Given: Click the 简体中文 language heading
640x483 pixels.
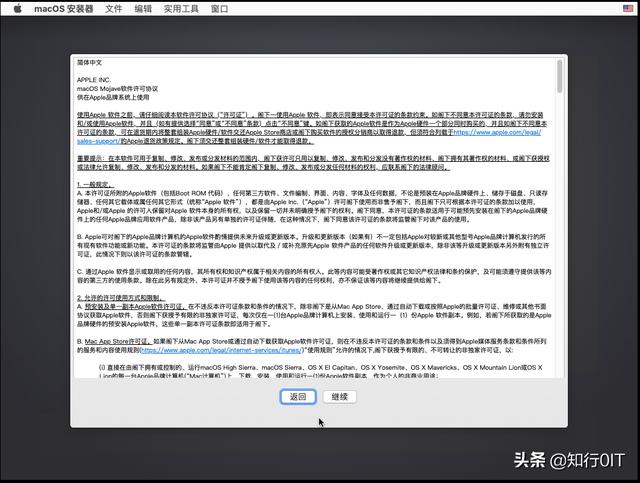Looking at the screenshot, I should [x=89, y=62].
